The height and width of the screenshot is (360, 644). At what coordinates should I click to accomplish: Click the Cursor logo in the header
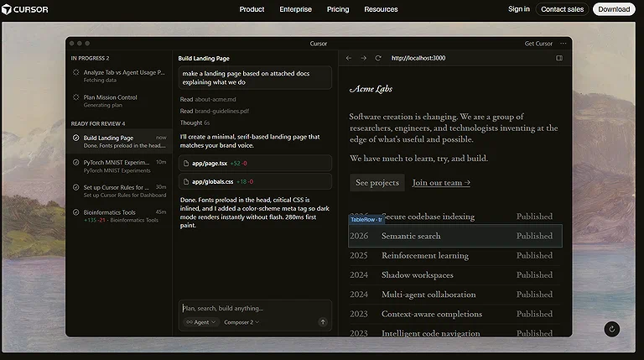(x=25, y=9)
